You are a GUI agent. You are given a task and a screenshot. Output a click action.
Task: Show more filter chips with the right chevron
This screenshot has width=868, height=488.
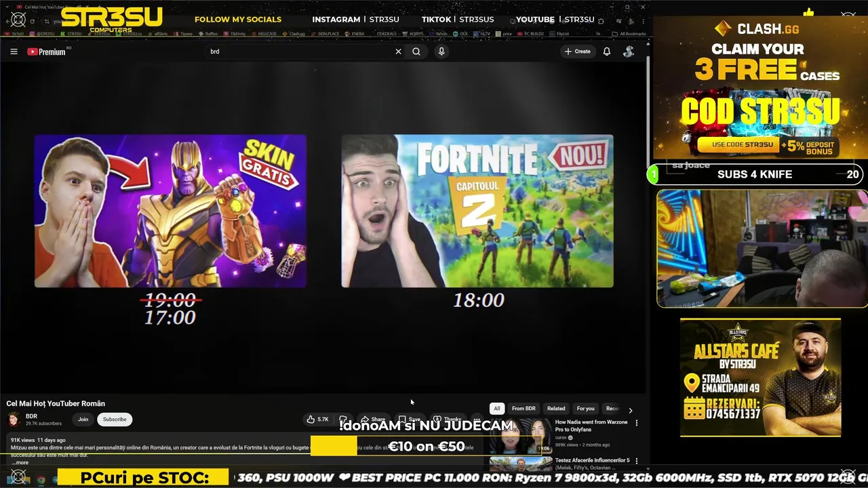point(630,410)
